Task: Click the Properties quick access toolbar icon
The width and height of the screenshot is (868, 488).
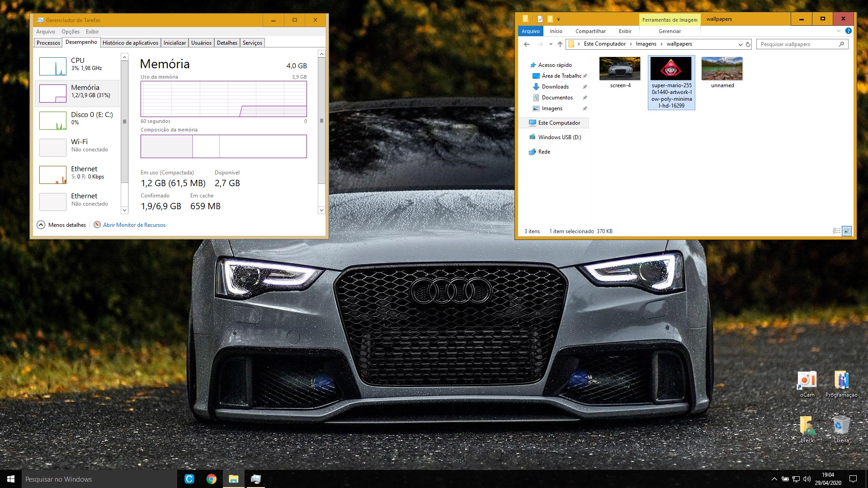Action: click(540, 19)
